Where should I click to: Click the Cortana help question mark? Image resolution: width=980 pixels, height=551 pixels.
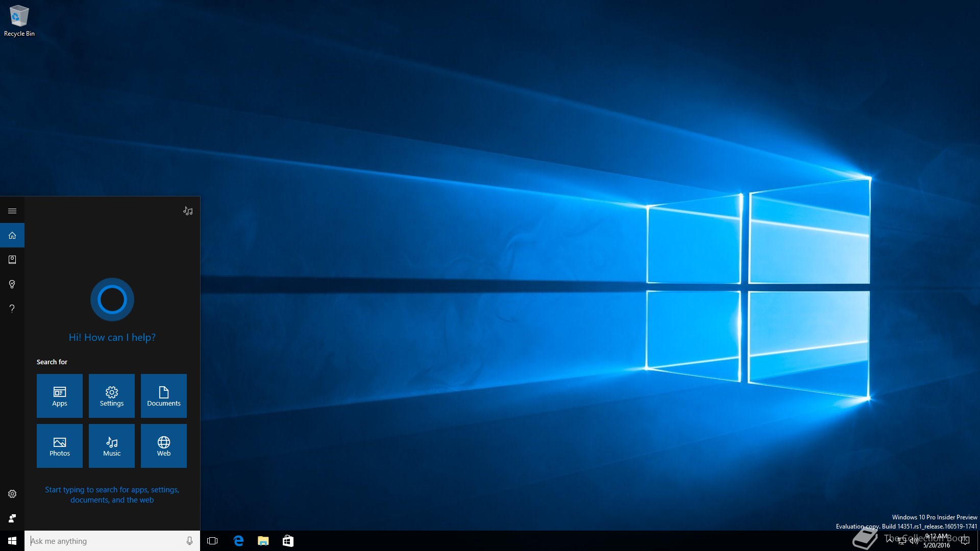pos(12,309)
